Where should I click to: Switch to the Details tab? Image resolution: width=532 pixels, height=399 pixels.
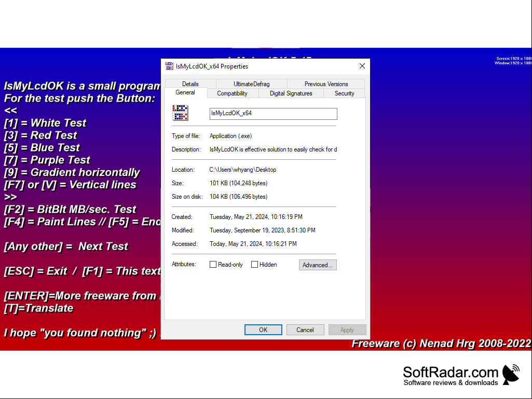[x=190, y=84]
